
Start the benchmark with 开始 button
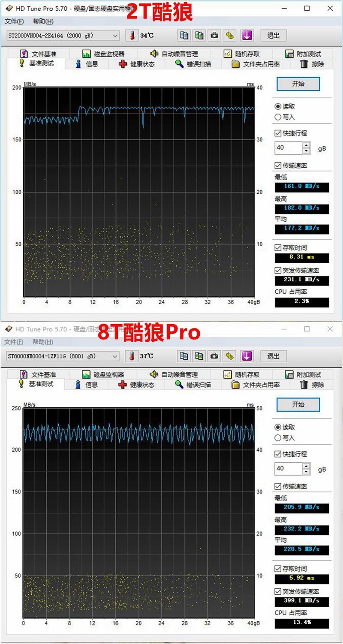[298, 84]
